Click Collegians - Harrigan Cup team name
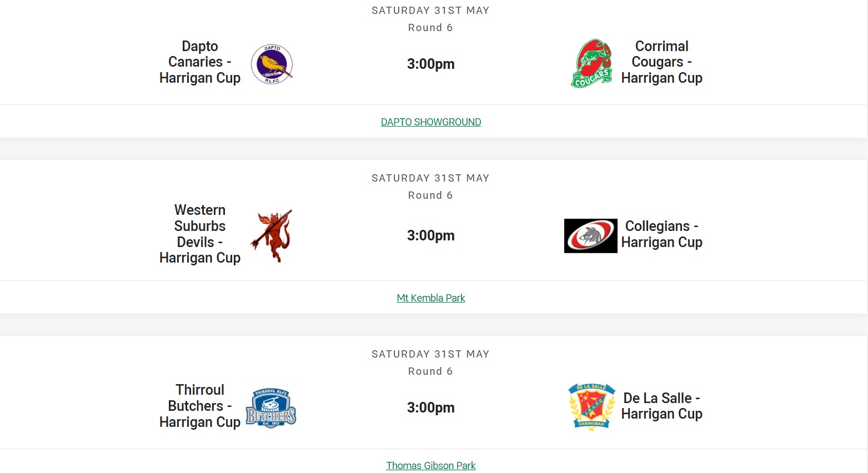 (x=662, y=234)
